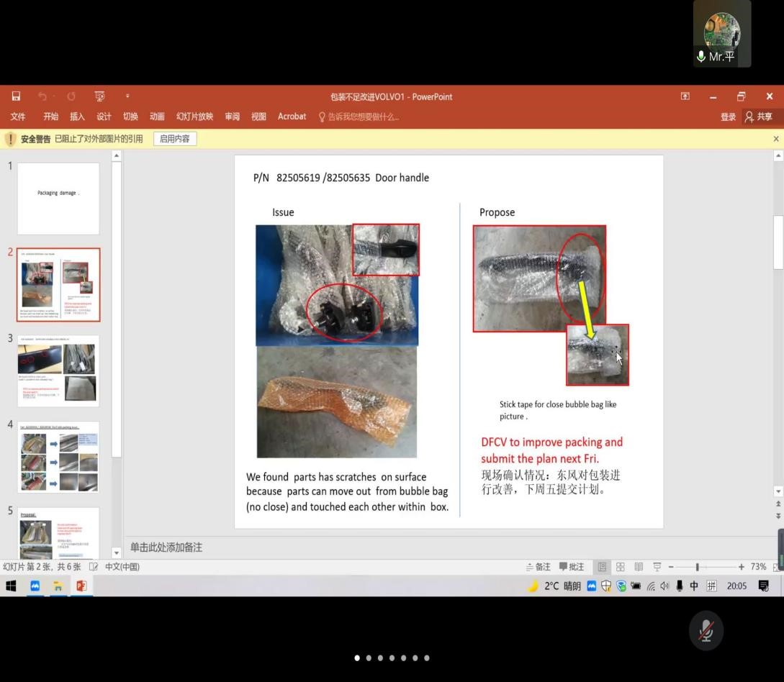This screenshot has width=784, height=682.
Task: Click the security warning exclamation shield icon
Action: pyautogui.click(x=10, y=139)
